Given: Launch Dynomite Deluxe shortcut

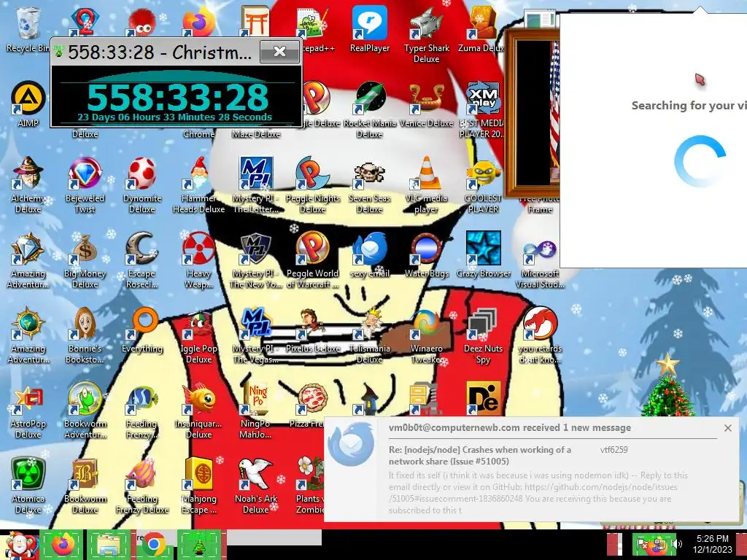Looking at the screenshot, I should point(142,186).
